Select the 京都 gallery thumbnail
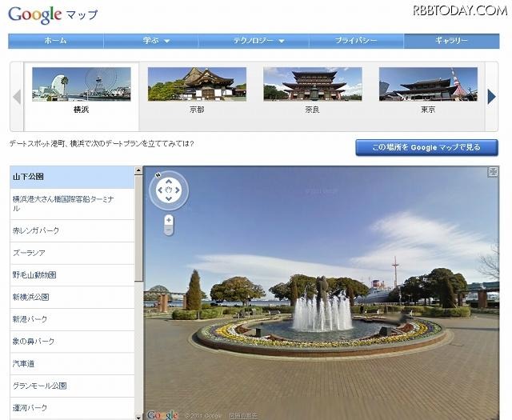This screenshot has width=512, height=420. pos(197,84)
